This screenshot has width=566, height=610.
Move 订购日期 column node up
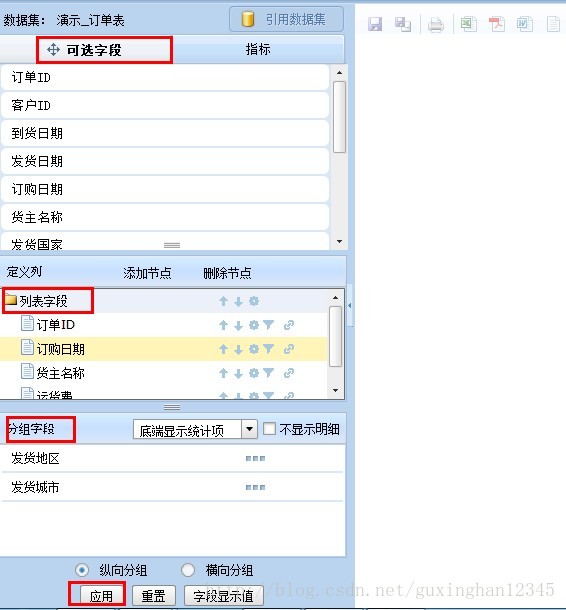[x=223, y=349]
